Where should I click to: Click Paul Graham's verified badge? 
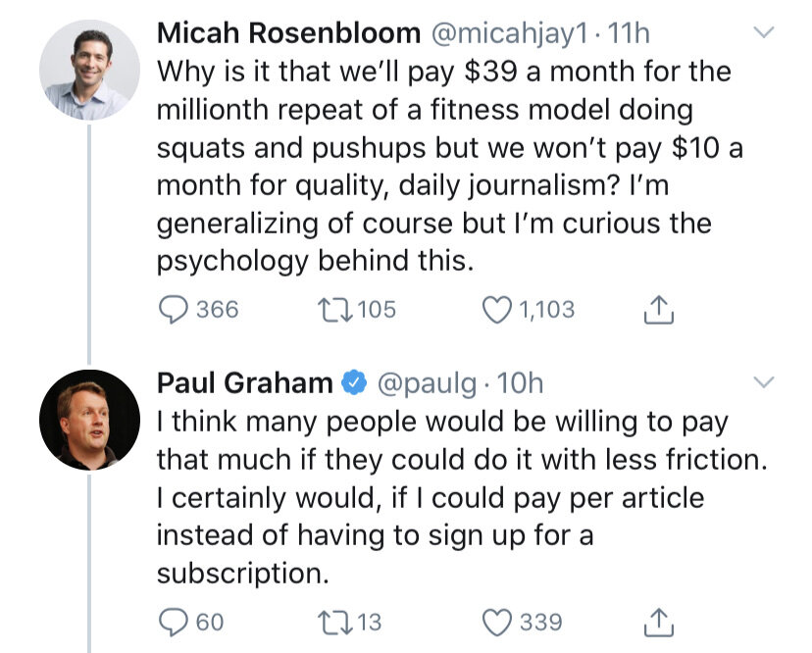pos(353,383)
